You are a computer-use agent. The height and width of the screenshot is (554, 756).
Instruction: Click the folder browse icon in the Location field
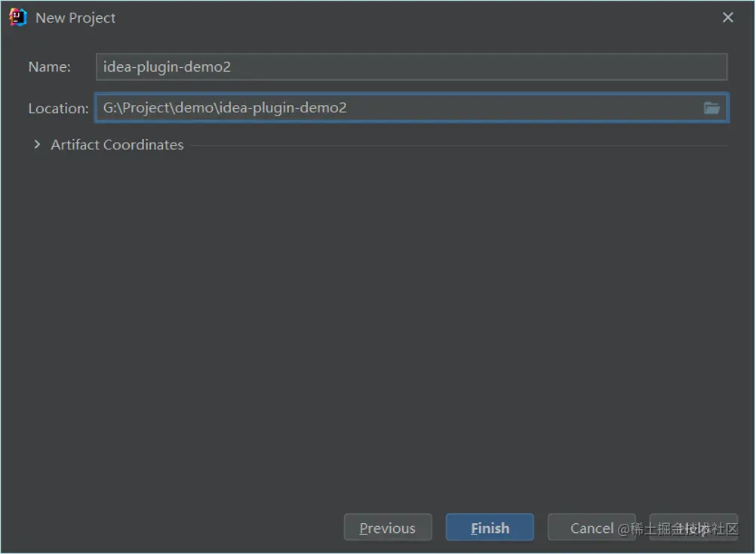click(x=711, y=108)
